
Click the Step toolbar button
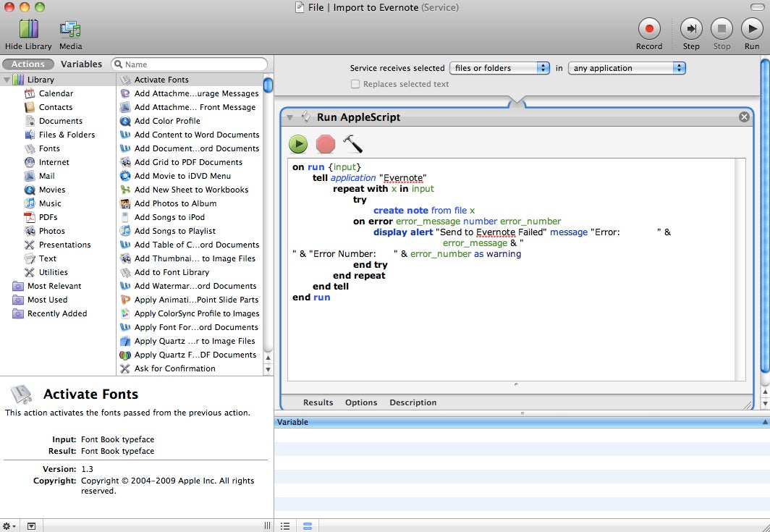click(691, 29)
